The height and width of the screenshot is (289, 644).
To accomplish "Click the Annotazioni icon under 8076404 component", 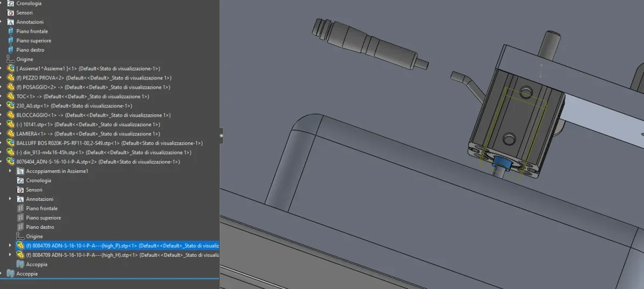I will (20, 199).
